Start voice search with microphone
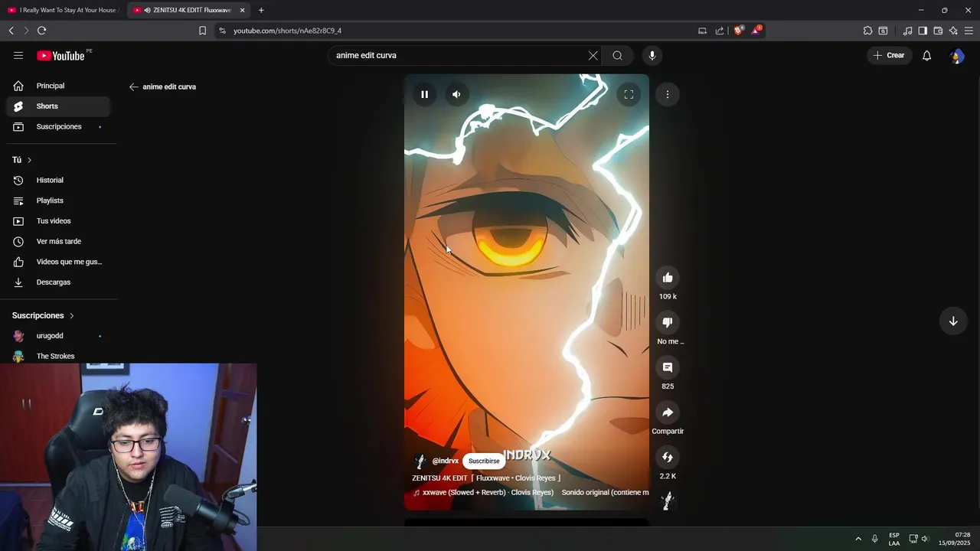 tap(652, 55)
